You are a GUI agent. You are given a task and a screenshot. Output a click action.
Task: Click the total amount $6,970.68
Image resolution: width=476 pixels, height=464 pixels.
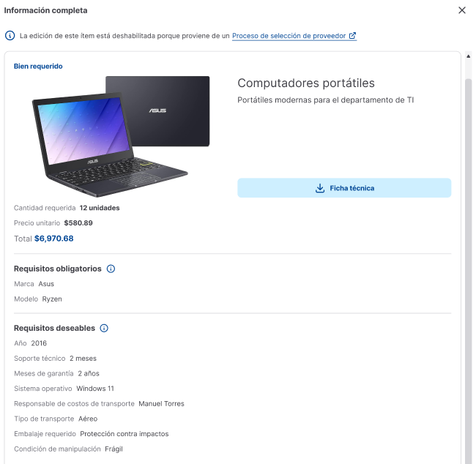point(54,239)
